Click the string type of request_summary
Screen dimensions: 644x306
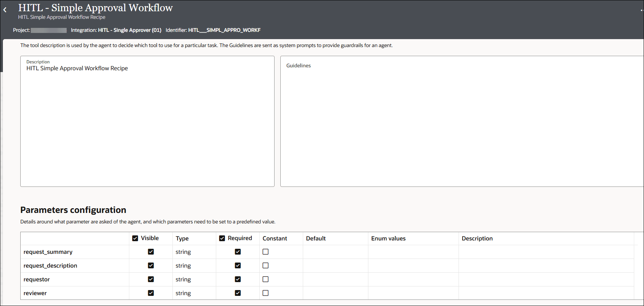pos(183,252)
